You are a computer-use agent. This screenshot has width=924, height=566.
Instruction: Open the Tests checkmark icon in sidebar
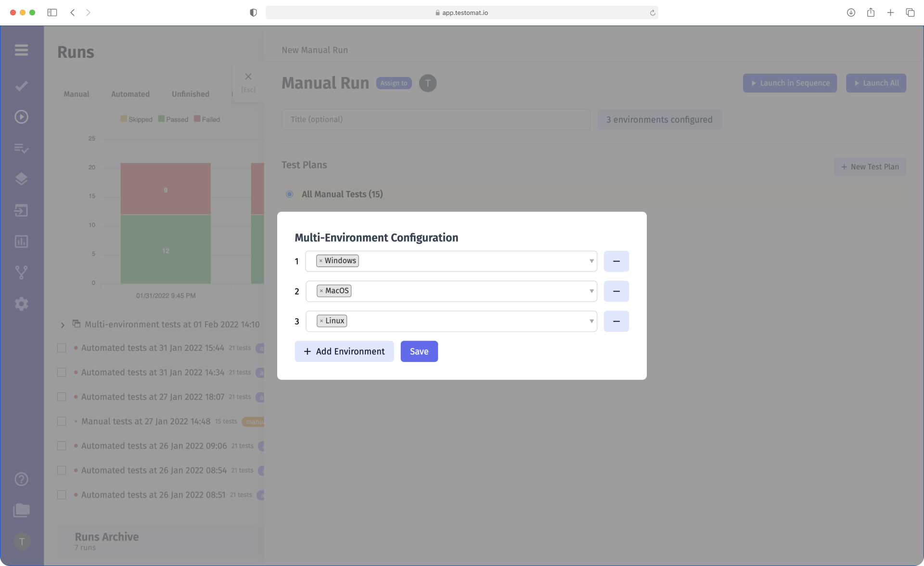pos(21,86)
